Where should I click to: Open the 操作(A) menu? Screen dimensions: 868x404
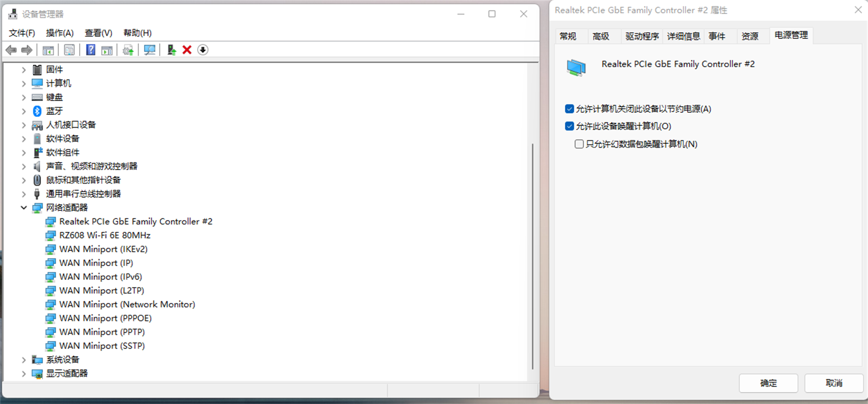(x=60, y=33)
